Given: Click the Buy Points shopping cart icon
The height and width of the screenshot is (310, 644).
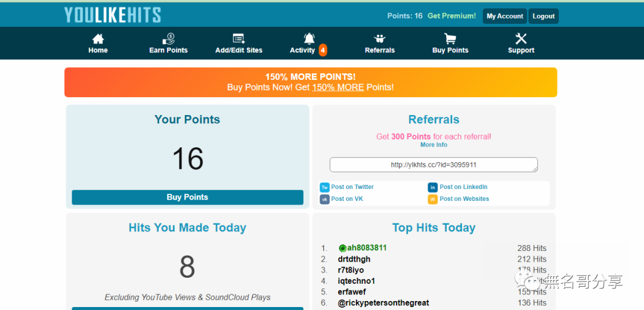Looking at the screenshot, I should click(450, 39).
